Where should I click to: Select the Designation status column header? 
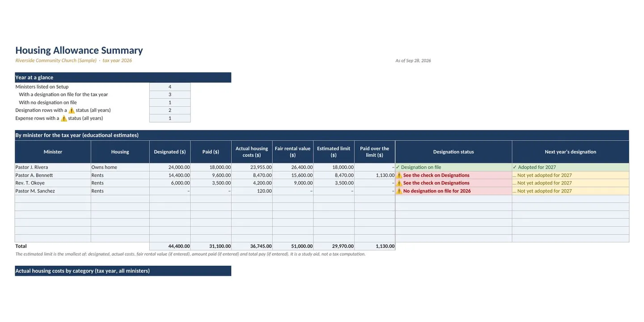453,152
